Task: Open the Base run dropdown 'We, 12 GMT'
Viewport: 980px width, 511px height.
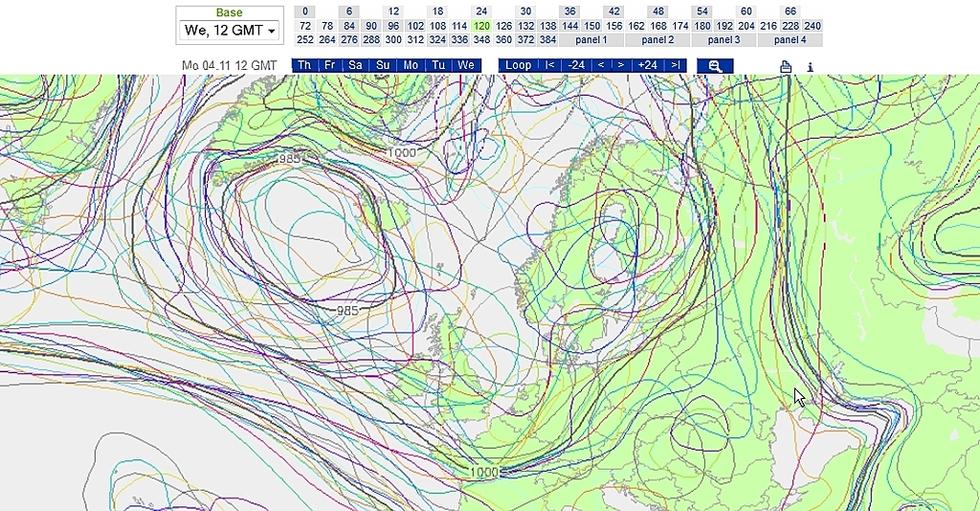Action: click(x=230, y=30)
